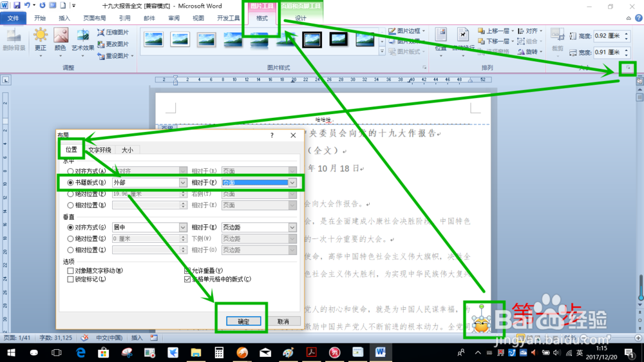Open Microsoft Edge from the taskbar
The image size is (644, 362).
point(80,352)
